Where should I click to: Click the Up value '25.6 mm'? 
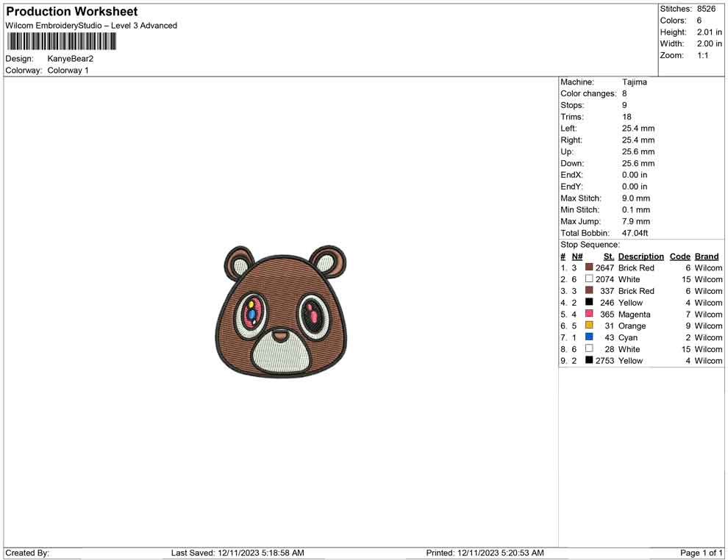click(x=638, y=151)
